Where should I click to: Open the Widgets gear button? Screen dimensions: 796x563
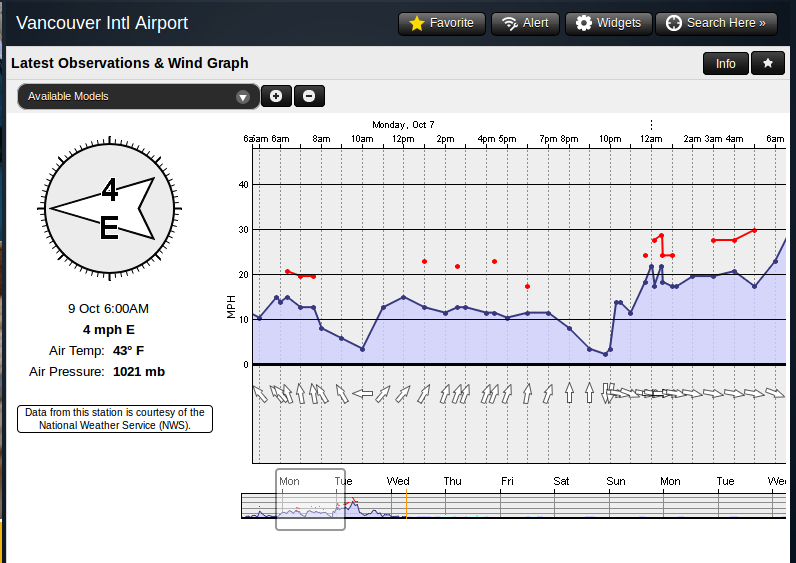(x=609, y=23)
